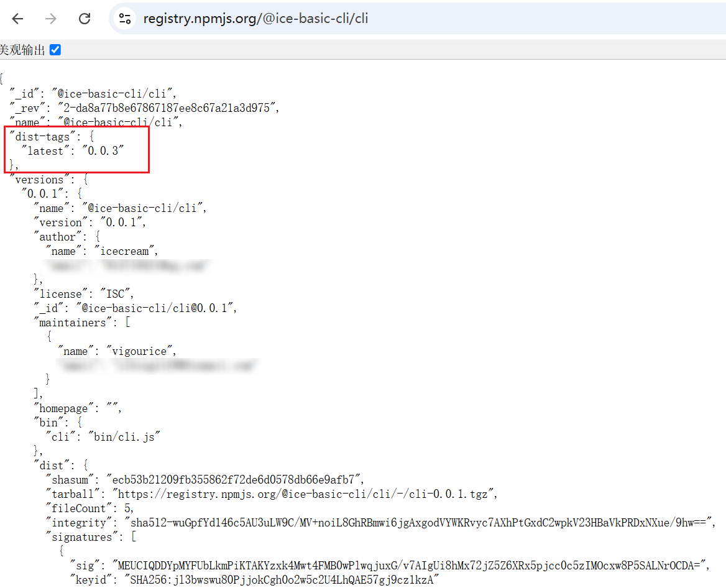The image size is (726, 588).
Task: Click the "latest" version value "0.0.3"
Action: 103,151
